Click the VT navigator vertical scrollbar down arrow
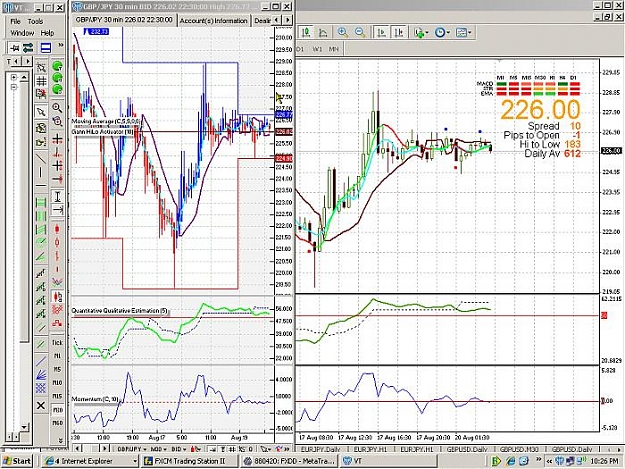The width and height of the screenshot is (625, 469). [24, 427]
